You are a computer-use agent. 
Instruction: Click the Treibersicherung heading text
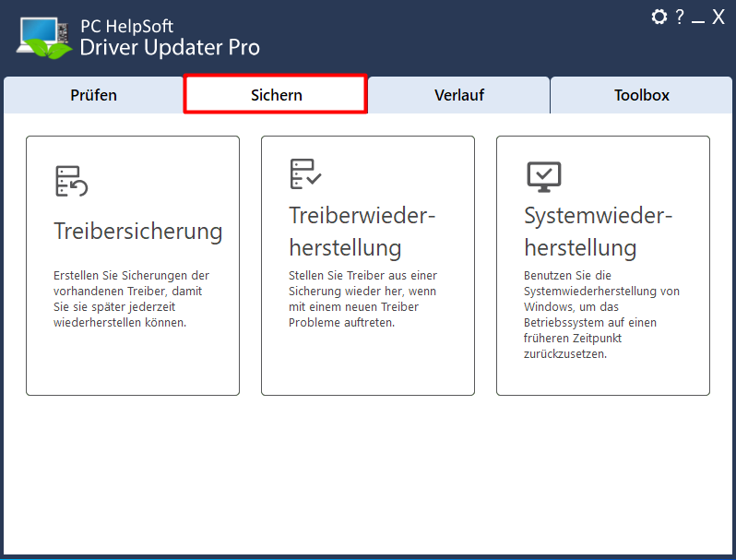[138, 232]
